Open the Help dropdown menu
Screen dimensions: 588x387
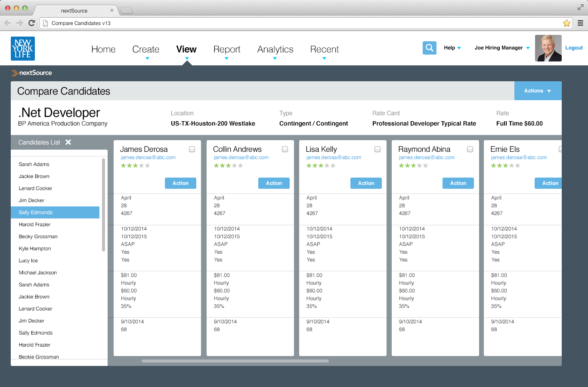point(452,48)
